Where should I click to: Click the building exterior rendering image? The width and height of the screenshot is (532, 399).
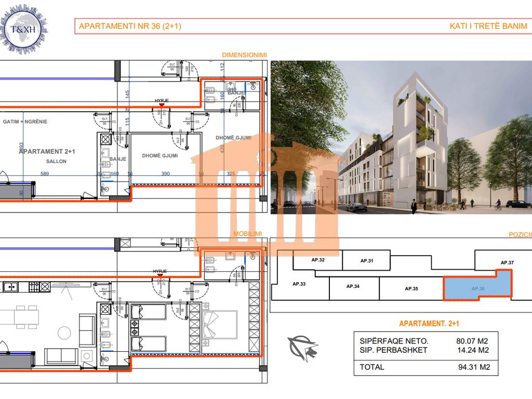point(401,137)
